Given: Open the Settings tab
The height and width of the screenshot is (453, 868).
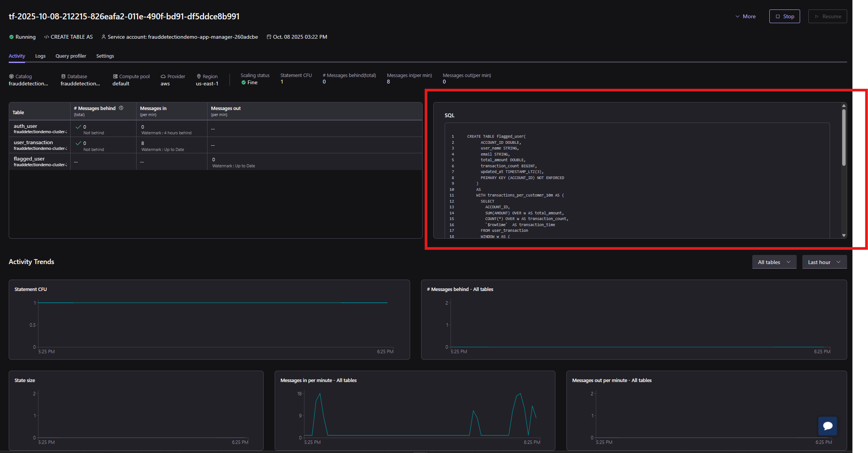Looking at the screenshot, I should pos(105,56).
